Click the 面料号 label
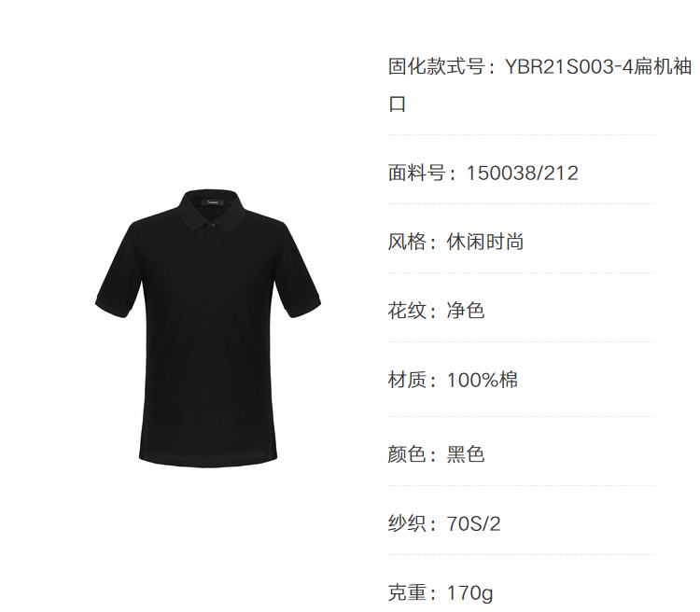700x612 pixels. (x=416, y=174)
